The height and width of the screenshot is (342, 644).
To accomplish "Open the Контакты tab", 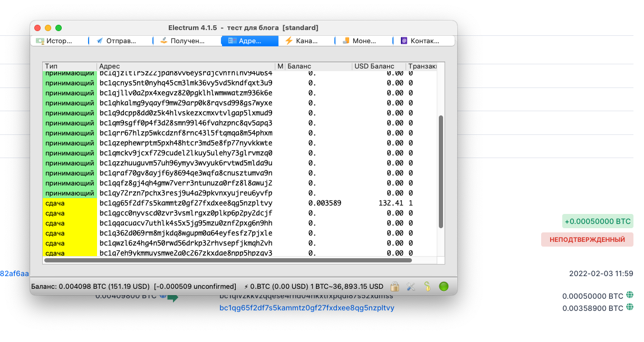I will pos(424,41).
